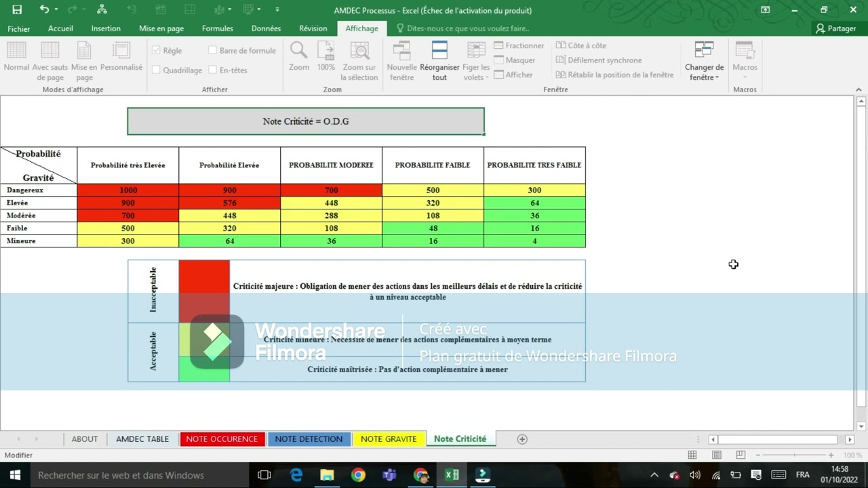Open Microsoft Teams from the taskbar
This screenshot has width=868, height=488.
pos(389,475)
